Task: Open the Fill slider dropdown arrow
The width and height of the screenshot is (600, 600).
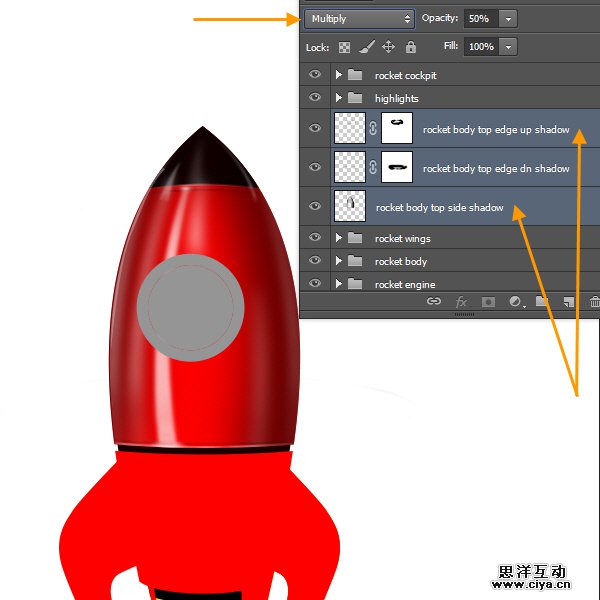Action: click(x=508, y=47)
